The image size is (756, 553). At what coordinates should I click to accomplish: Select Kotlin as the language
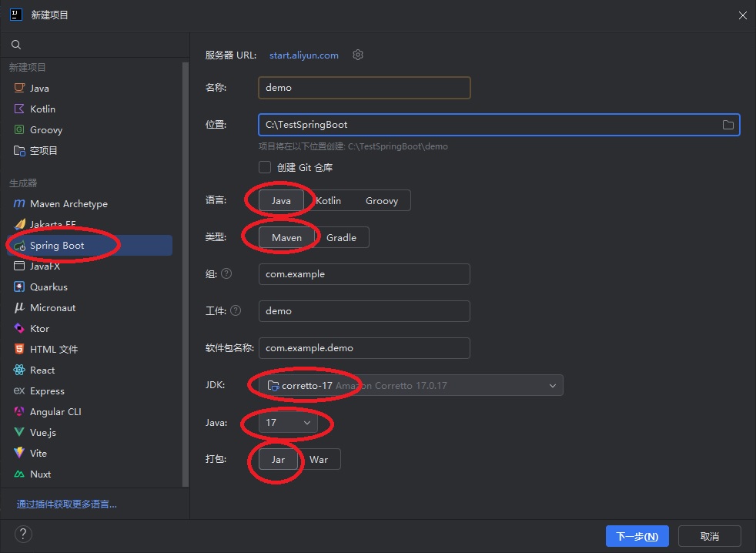click(x=328, y=200)
